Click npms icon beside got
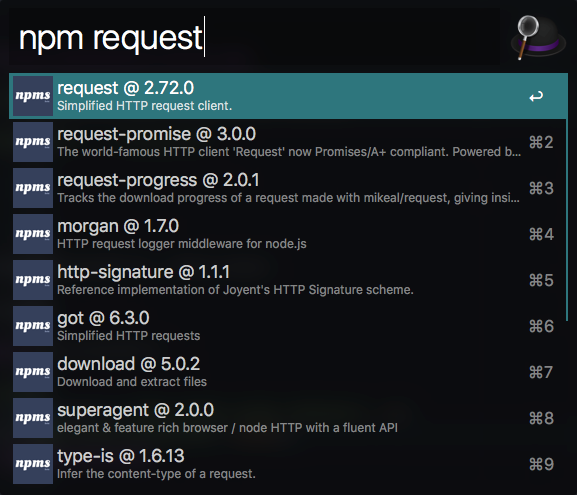The width and height of the screenshot is (577, 495). pyautogui.click(x=33, y=326)
